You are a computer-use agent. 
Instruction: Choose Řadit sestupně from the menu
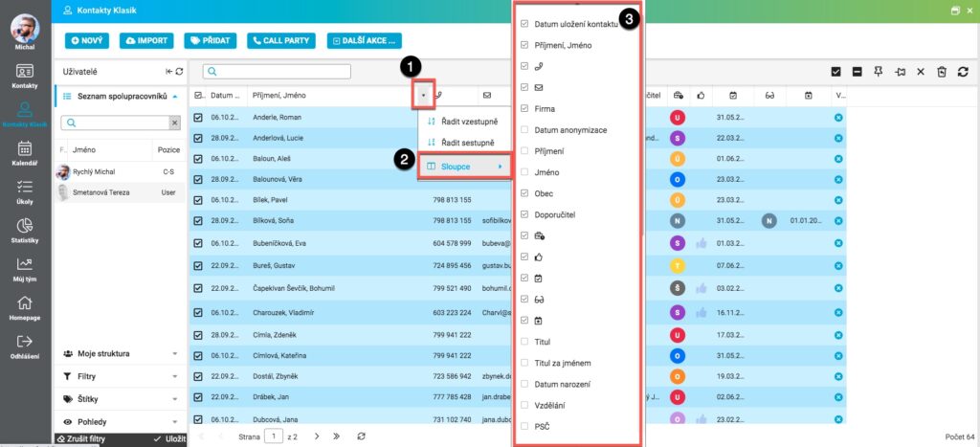click(464, 143)
